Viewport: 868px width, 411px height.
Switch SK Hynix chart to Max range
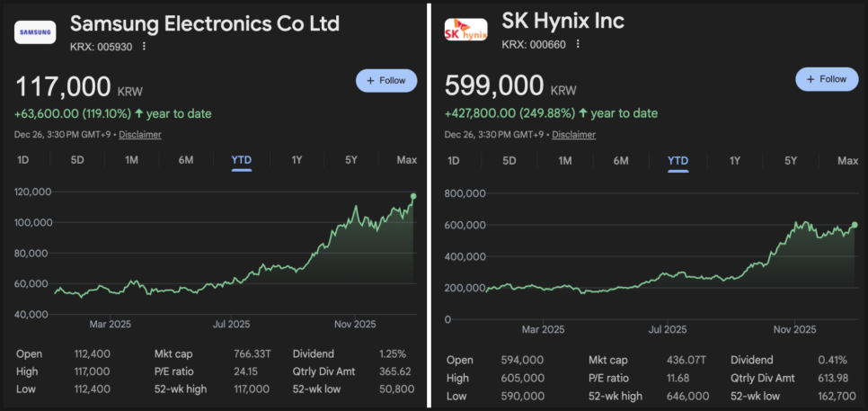pyautogui.click(x=847, y=161)
